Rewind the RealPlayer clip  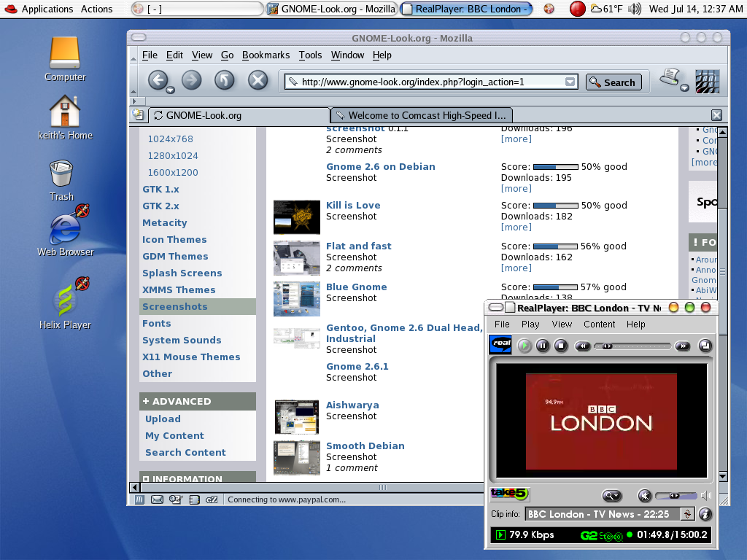(583, 346)
